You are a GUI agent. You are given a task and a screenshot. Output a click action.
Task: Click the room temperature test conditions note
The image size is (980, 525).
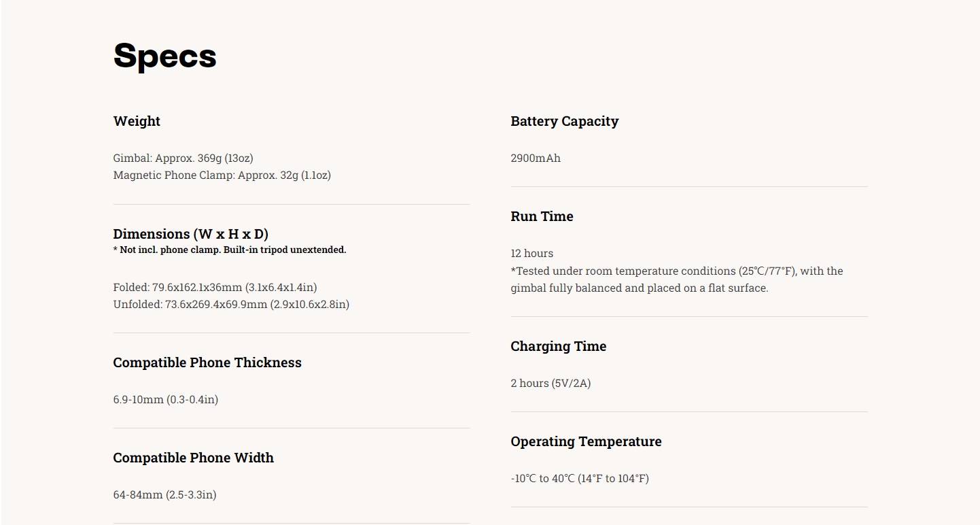coord(676,280)
